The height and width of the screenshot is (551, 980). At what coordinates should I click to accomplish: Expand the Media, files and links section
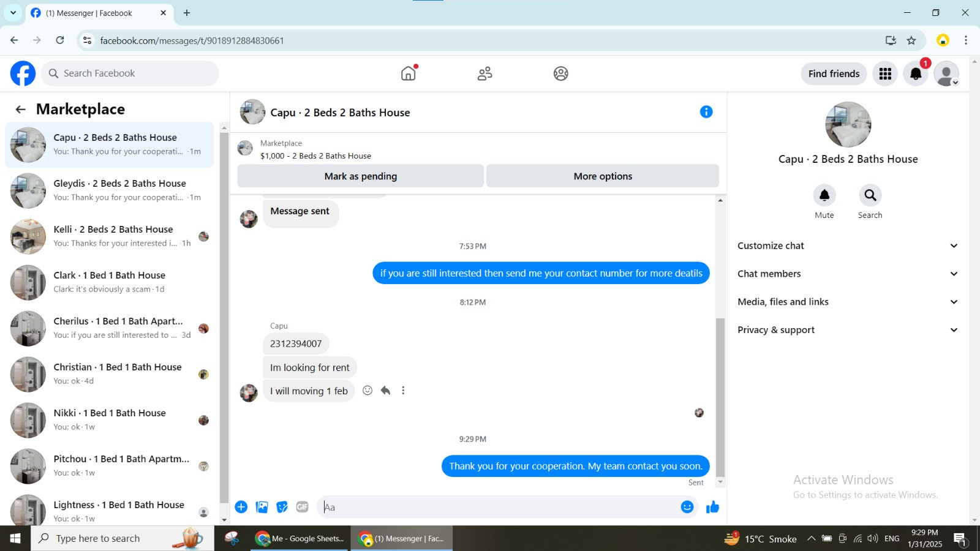click(x=848, y=302)
